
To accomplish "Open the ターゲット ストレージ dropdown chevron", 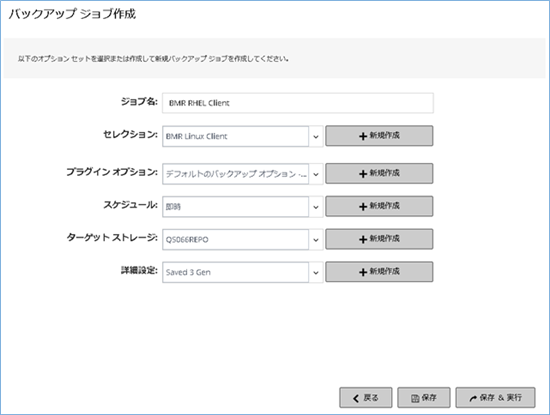I will (x=316, y=240).
